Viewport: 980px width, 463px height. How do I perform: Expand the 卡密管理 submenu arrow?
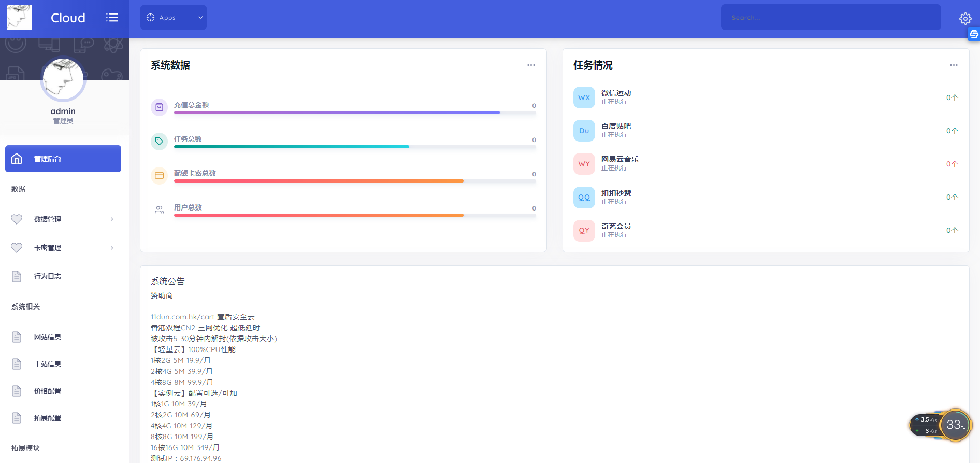(x=112, y=248)
